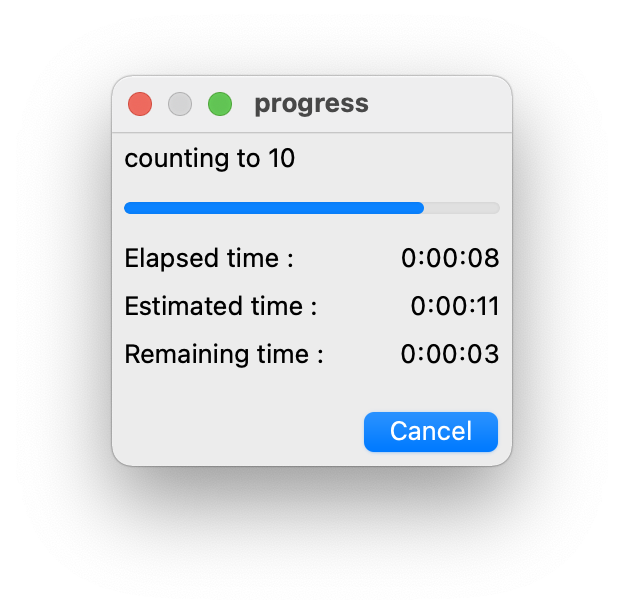Click the "counting to 10" message text
The image size is (624, 614).
(209, 158)
